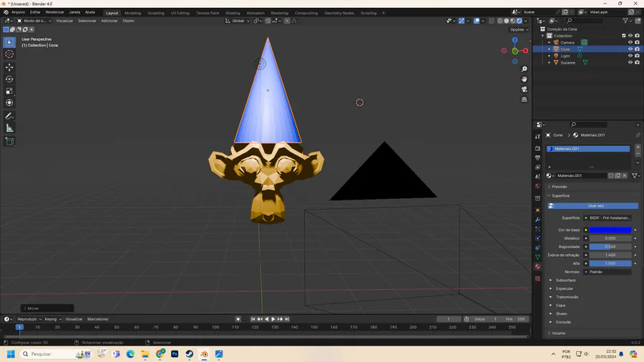Open the Modo de objeto mode dropdown
The image size is (644, 362).
click(x=34, y=21)
